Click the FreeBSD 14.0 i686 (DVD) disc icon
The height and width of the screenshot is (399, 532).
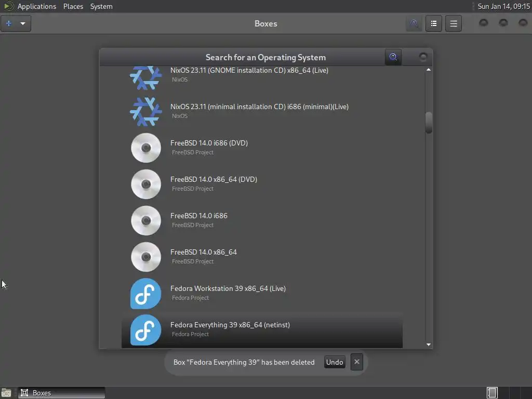coord(146,148)
